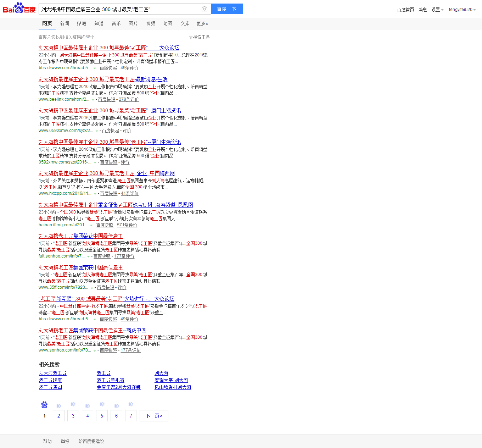Expand arrow next to www.35ff.com result

click(92, 288)
